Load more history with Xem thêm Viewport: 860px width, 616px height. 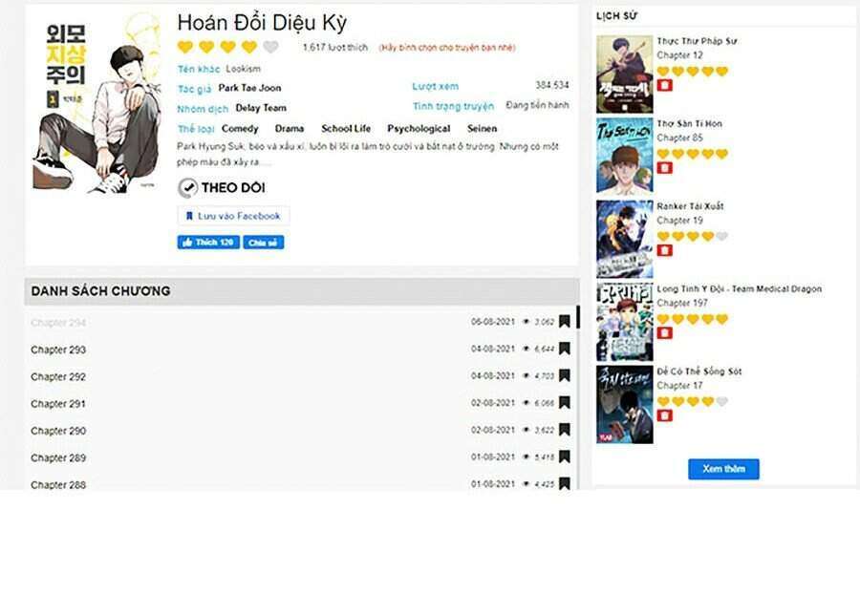coord(723,469)
